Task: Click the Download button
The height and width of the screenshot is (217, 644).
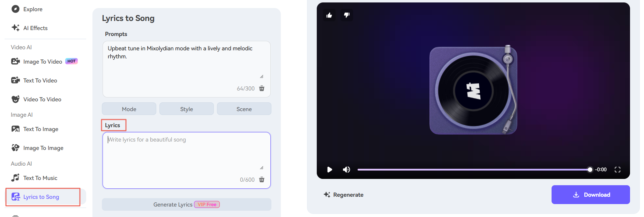Action: pyautogui.click(x=591, y=195)
